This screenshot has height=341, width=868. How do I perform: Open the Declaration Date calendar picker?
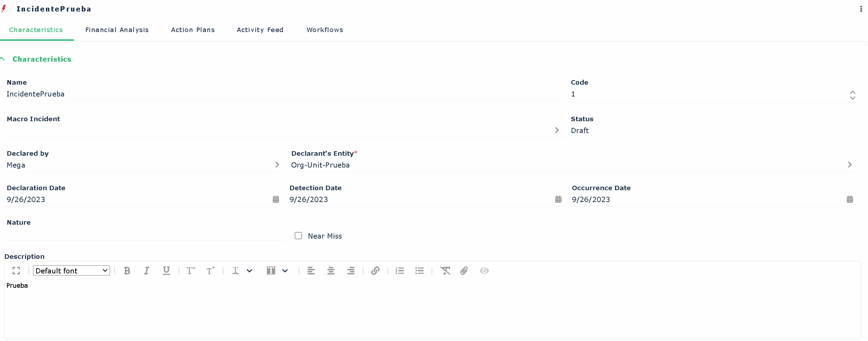[x=276, y=199]
